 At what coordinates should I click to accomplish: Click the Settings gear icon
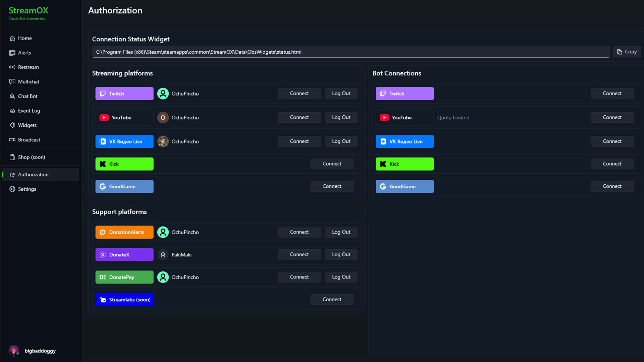(12, 189)
